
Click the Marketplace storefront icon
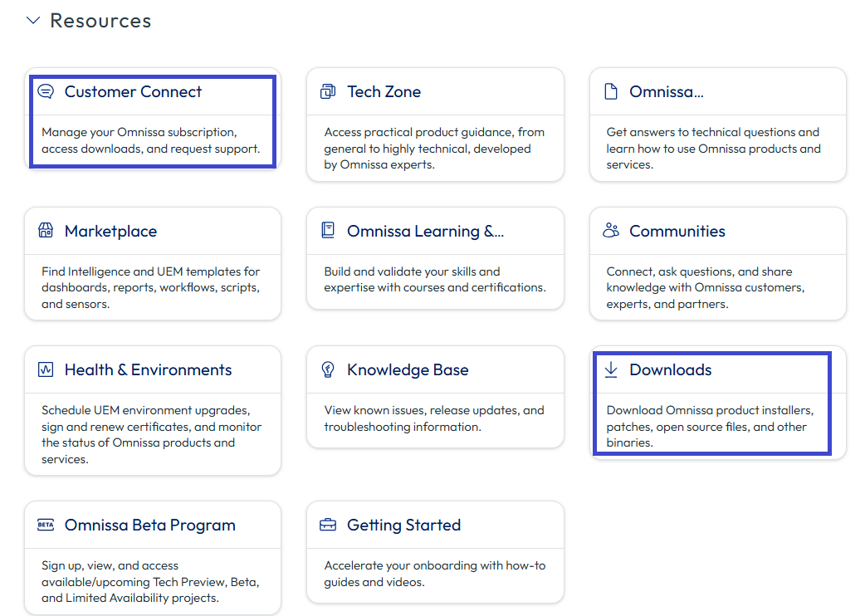[x=46, y=231]
